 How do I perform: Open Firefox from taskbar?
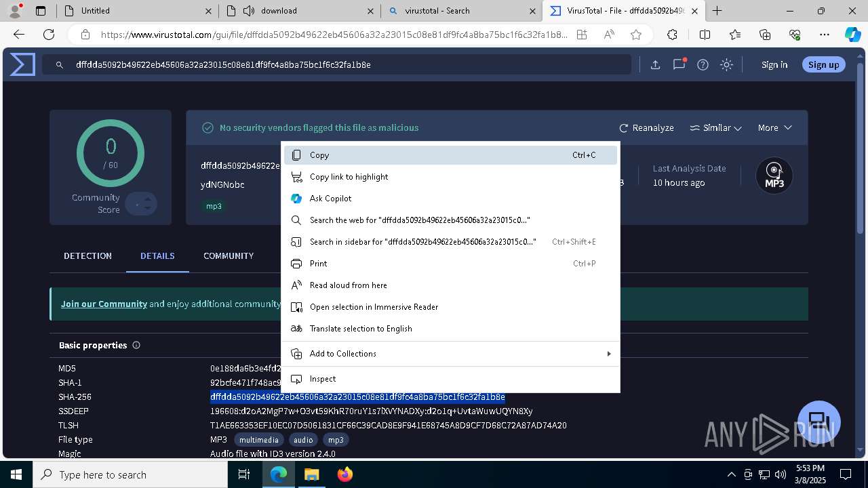(x=345, y=474)
